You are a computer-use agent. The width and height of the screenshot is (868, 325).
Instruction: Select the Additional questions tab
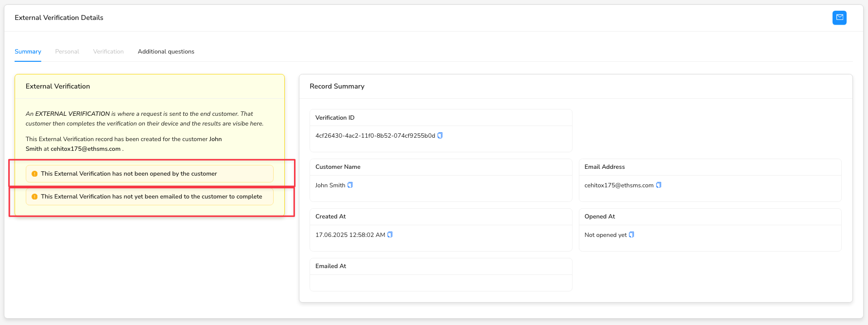[x=166, y=52]
